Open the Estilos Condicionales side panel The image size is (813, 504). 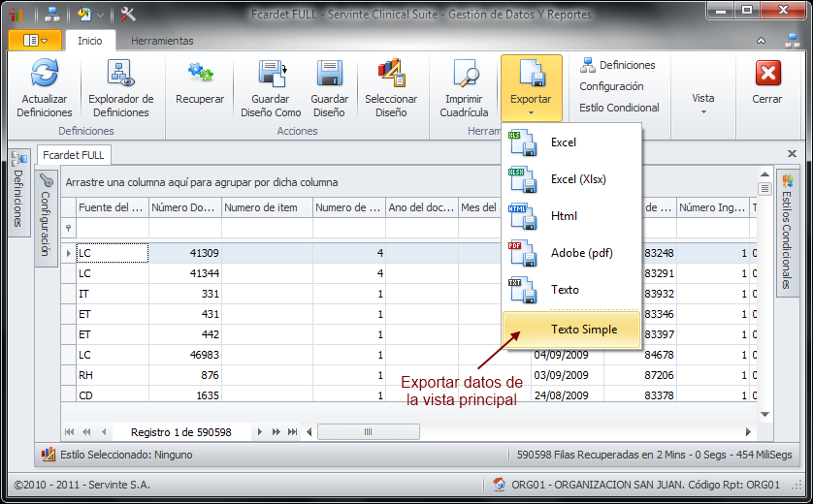pyautogui.click(x=787, y=231)
